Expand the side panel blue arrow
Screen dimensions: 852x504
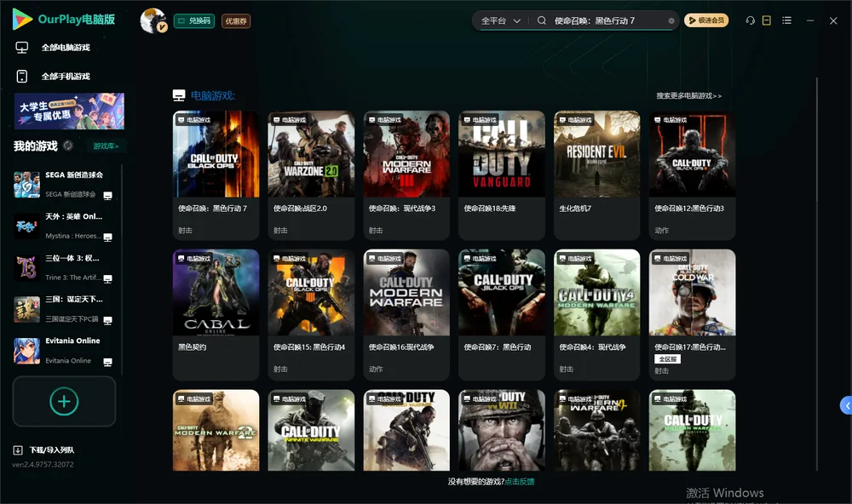(x=846, y=405)
